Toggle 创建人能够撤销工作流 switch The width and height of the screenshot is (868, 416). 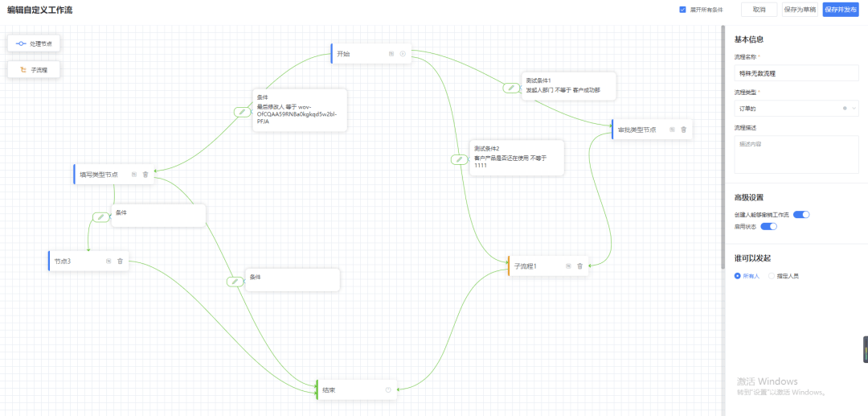[800, 215]
